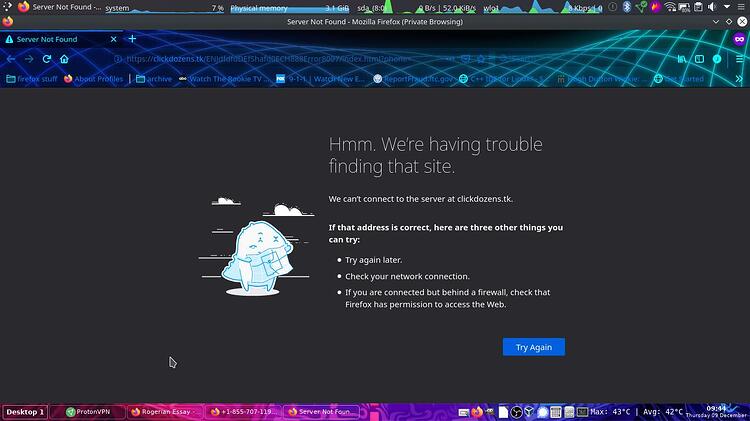Switch to Desktop 1 pager

click(x=25, y=412)
